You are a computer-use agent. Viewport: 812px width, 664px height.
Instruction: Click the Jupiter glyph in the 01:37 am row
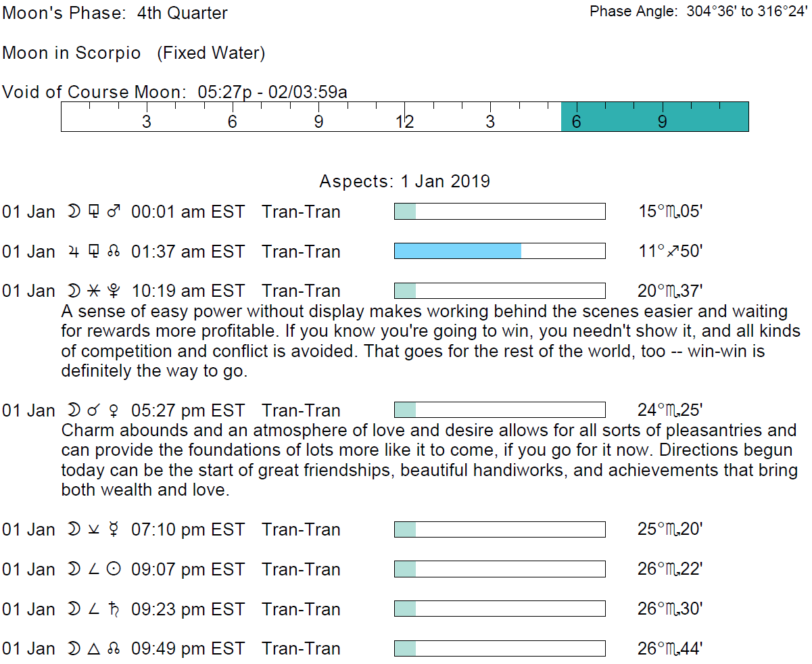point(73,252)
